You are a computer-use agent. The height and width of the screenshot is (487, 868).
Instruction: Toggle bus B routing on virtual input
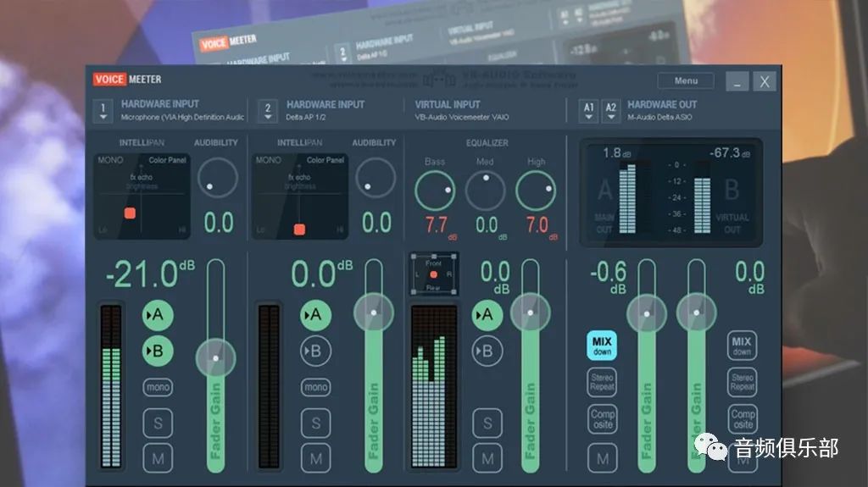(487, 351)
